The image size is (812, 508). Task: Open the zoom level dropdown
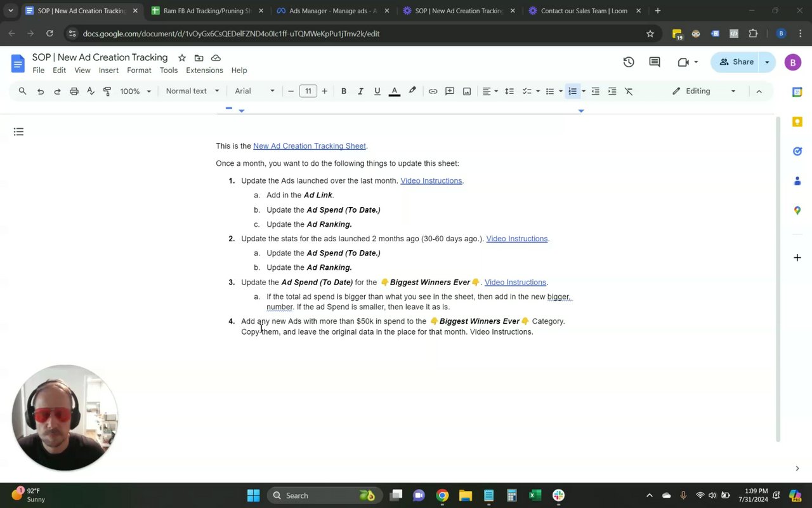[x=136, y=91]
